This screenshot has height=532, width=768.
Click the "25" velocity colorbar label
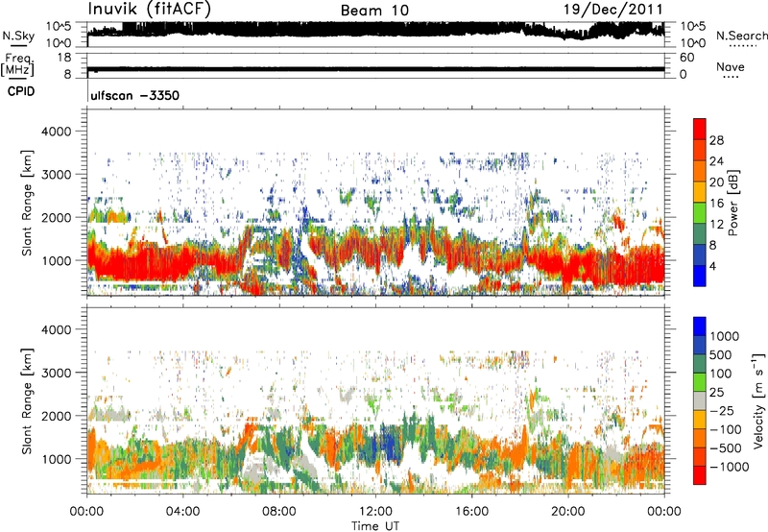[716, 392]
